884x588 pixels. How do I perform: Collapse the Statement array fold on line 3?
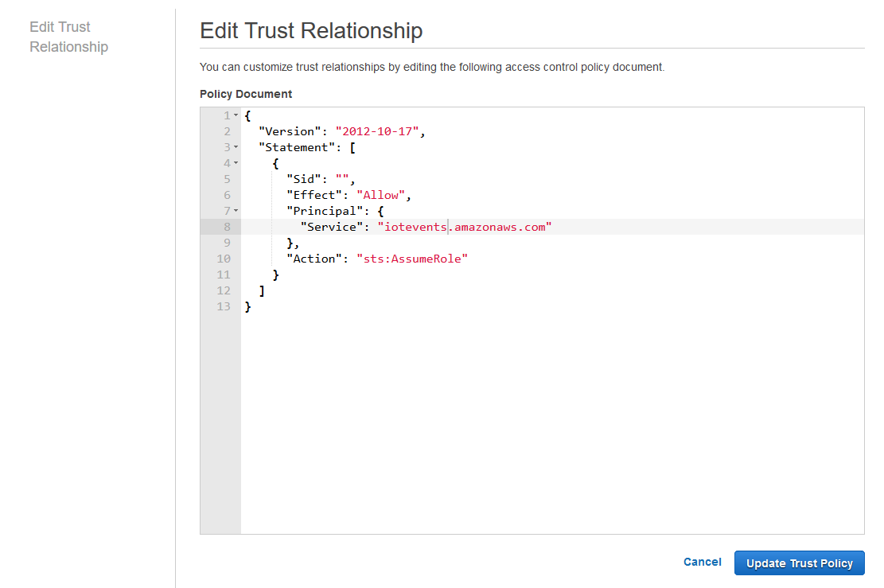click(236, 148)
